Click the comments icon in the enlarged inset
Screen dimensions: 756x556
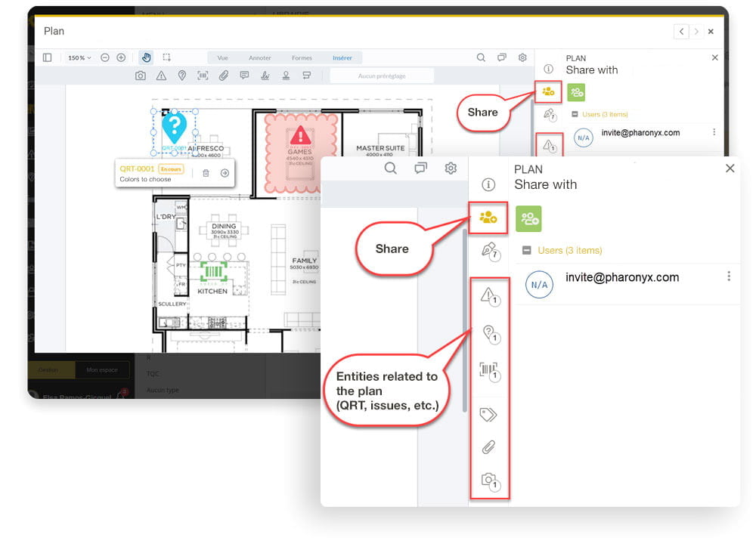(420, 168)
